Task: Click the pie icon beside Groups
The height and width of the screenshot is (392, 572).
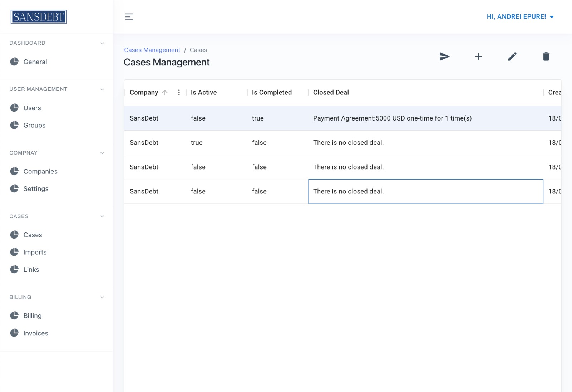Action: pyautogui.click(x=14, y=125)
